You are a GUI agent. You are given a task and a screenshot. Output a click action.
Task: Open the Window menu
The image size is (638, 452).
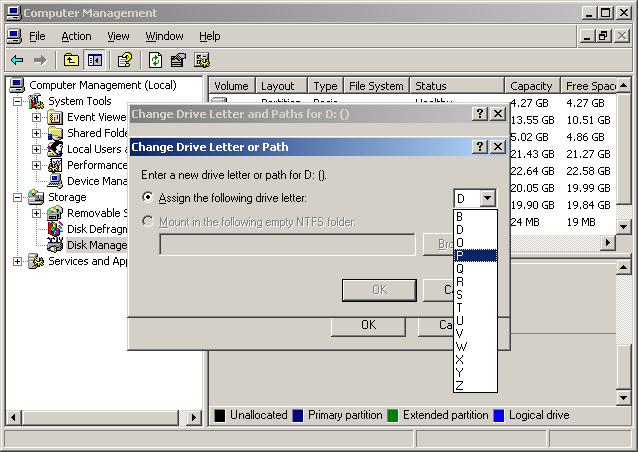(164, 37)
